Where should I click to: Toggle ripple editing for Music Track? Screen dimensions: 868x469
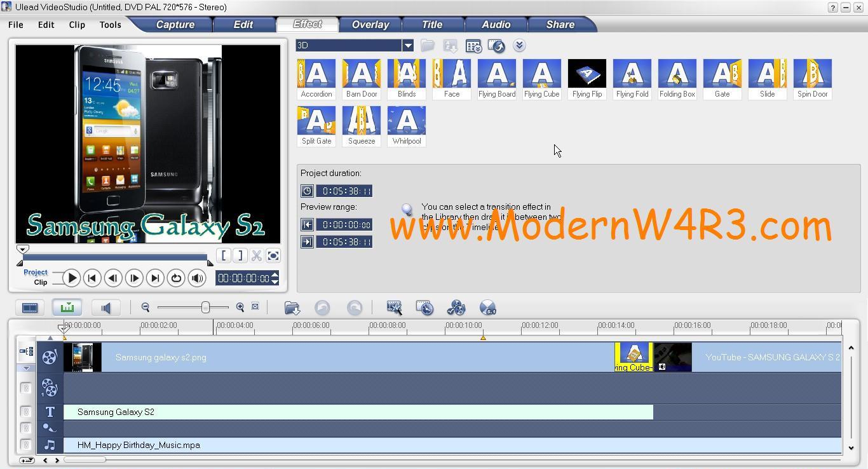click(x=26, y=445)
